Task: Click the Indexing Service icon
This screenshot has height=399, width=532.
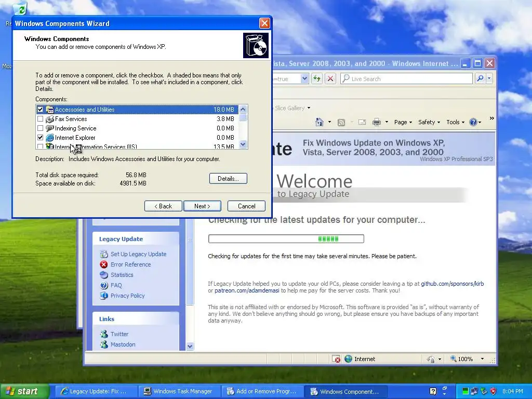Action: tap(50, 128)
